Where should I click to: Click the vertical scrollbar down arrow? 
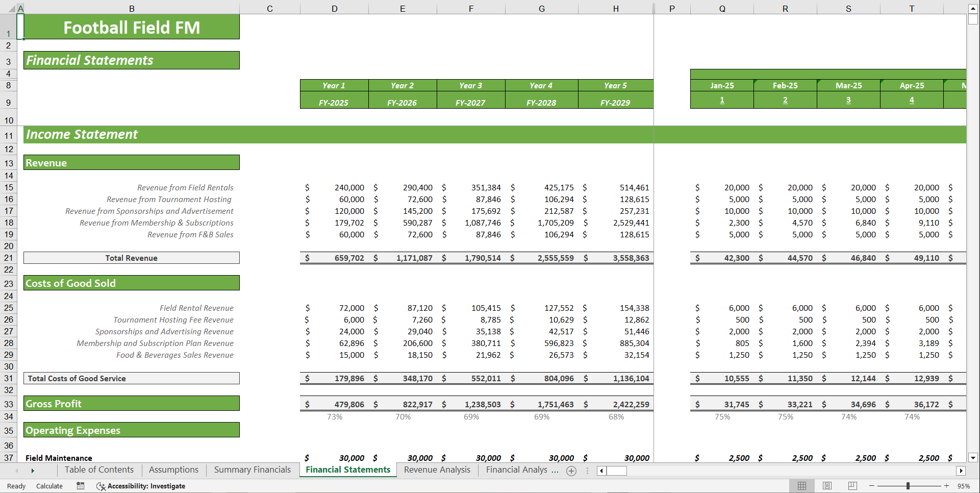[x=973, y=458]
